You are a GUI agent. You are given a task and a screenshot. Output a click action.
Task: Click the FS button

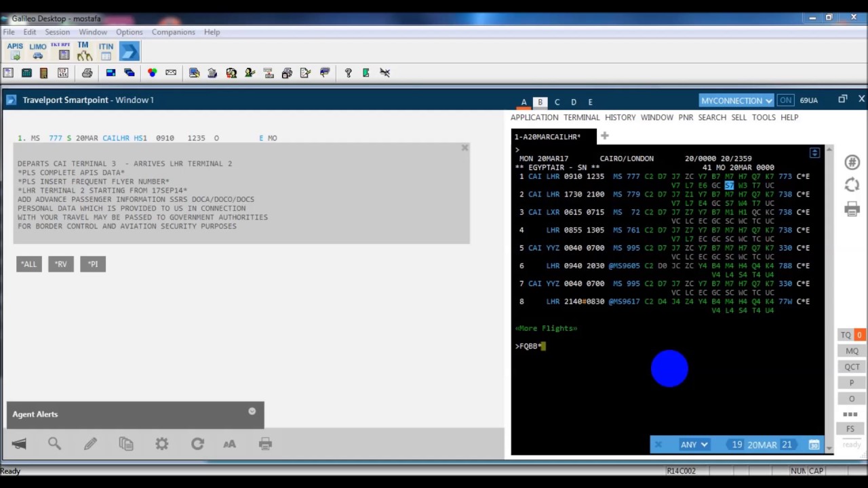point(850,428)
